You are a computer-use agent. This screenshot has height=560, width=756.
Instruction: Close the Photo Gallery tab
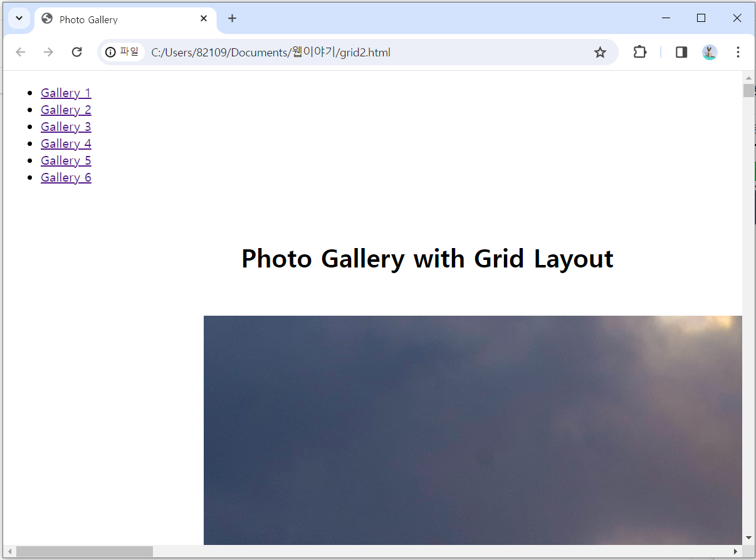pos(204,19)
